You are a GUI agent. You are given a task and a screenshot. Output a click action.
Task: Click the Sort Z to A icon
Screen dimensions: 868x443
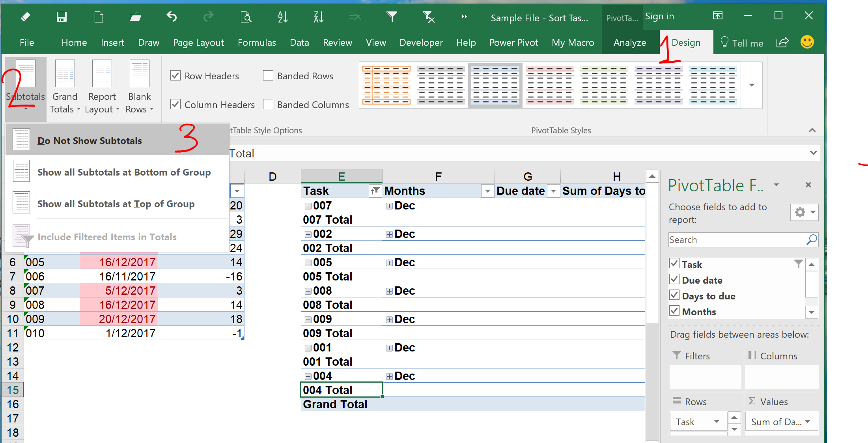[x=318, y=17]
